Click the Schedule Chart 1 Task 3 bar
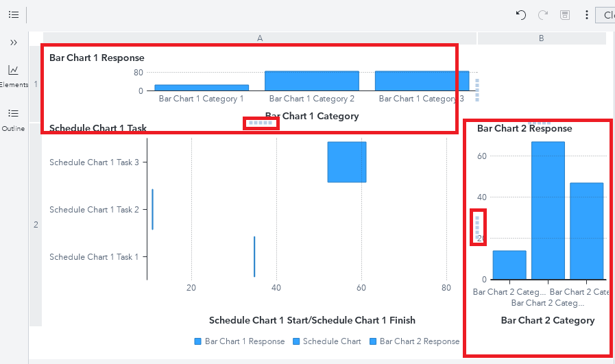The height and width of the screenshot is (364, 615). click(x=347, y=162)
